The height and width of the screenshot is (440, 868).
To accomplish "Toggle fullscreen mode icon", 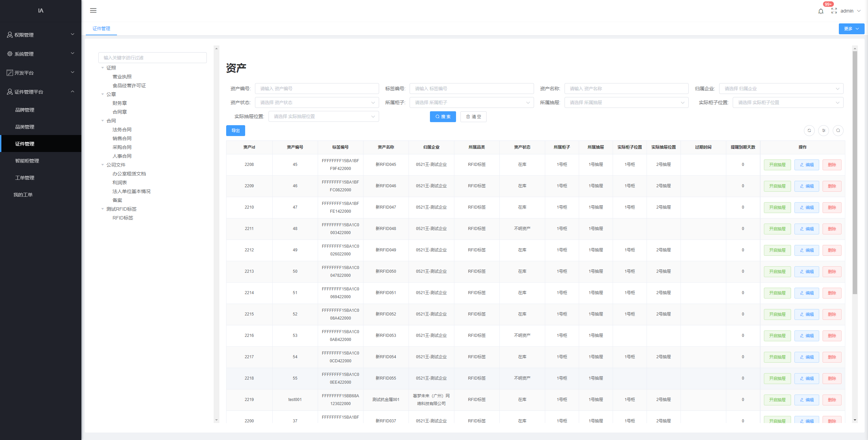I will click(834, 11).
